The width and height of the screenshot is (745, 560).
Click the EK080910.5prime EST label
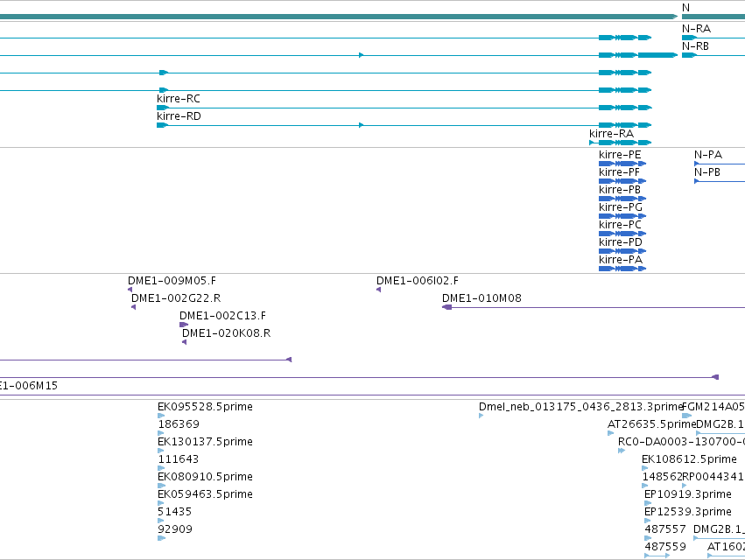[205, 476]
